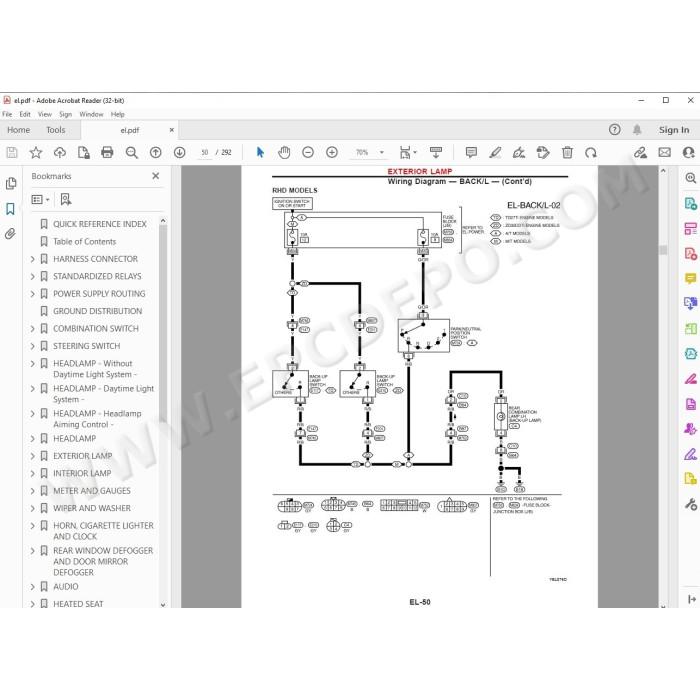Find the current bookmark icon

[66, 199]
